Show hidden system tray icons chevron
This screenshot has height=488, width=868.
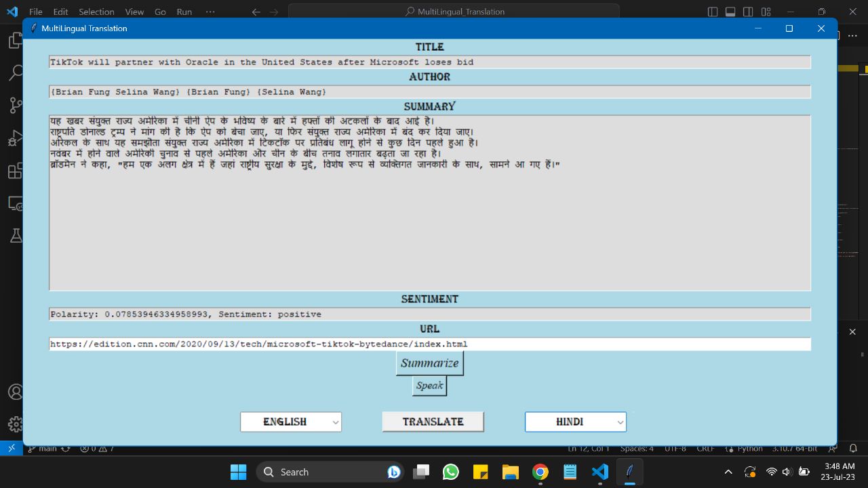coord(728,472)
